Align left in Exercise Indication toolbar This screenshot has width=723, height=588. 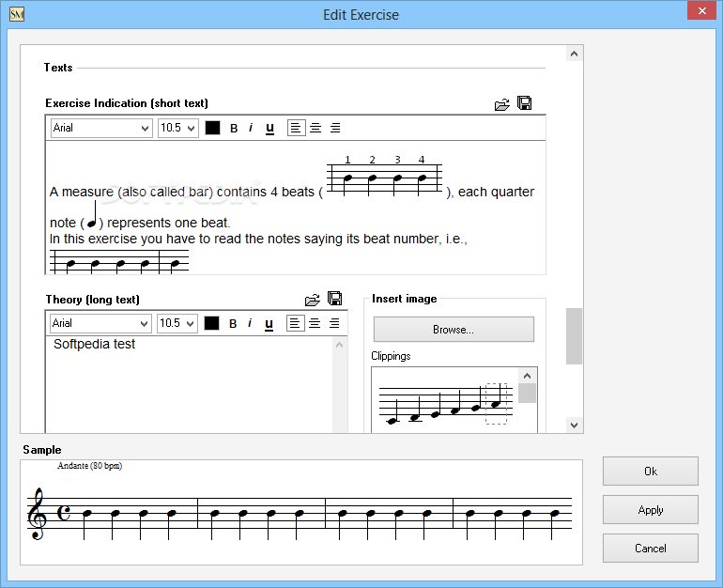point(296,128)
